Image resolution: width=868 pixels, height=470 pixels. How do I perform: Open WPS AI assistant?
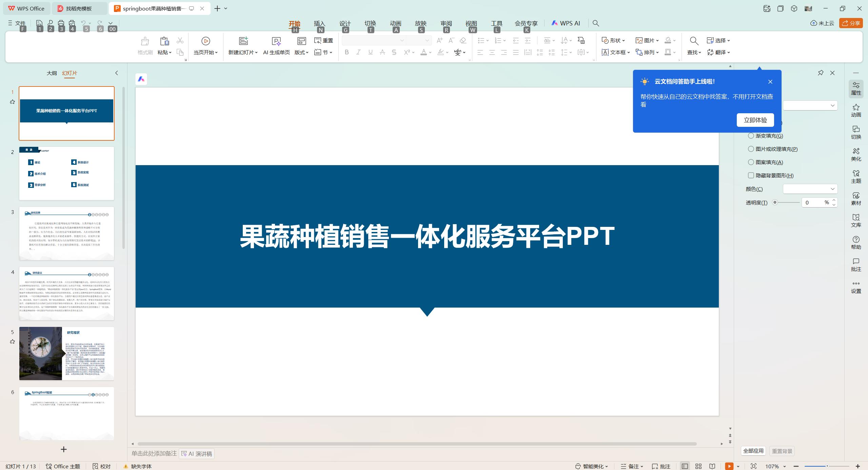(566, 23)
